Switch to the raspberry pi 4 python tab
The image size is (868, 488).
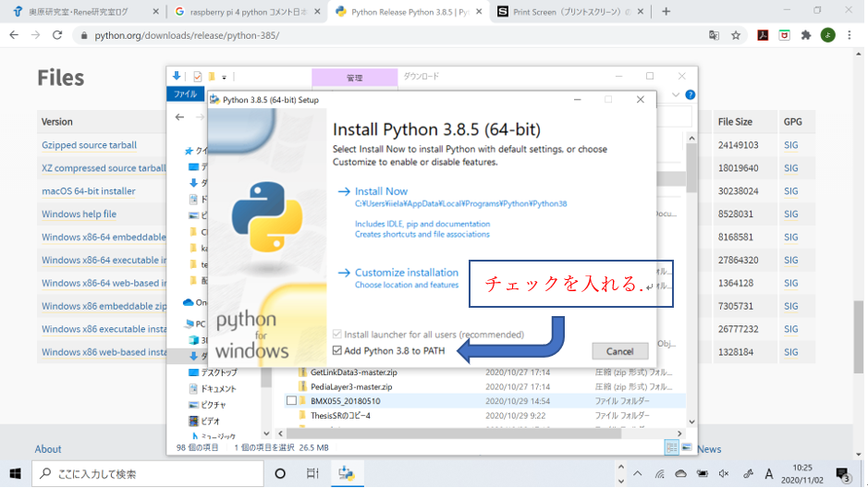point(243,11)
